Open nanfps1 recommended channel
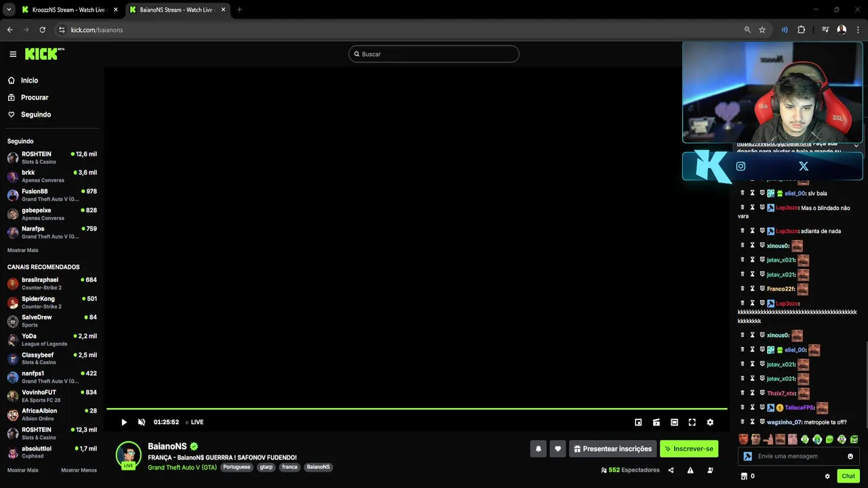 tap(52, 377)
